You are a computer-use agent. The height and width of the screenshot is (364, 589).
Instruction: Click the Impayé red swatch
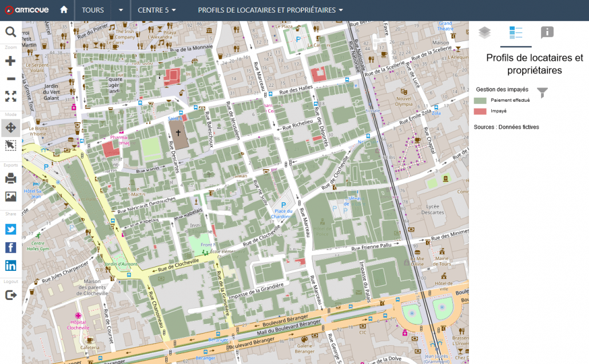[480, 111]
